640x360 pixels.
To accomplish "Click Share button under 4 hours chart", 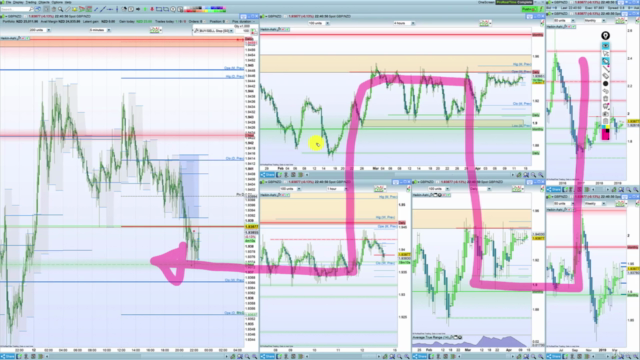I will pos(268,175).
